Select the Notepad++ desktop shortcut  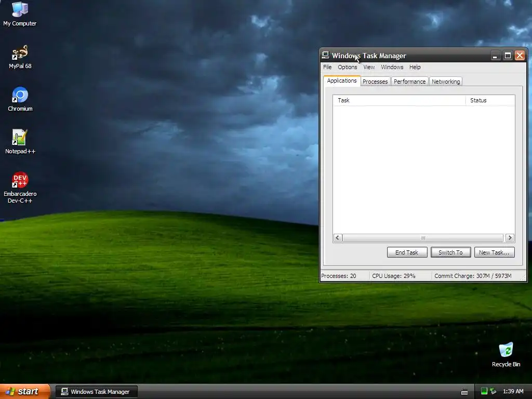pyautogui.click(x=20, y=141)
